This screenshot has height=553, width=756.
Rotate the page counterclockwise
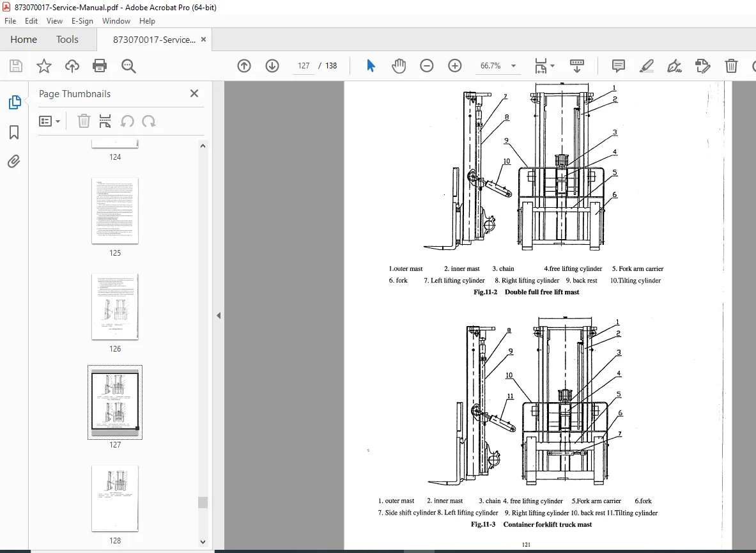[x=127, y=121]
